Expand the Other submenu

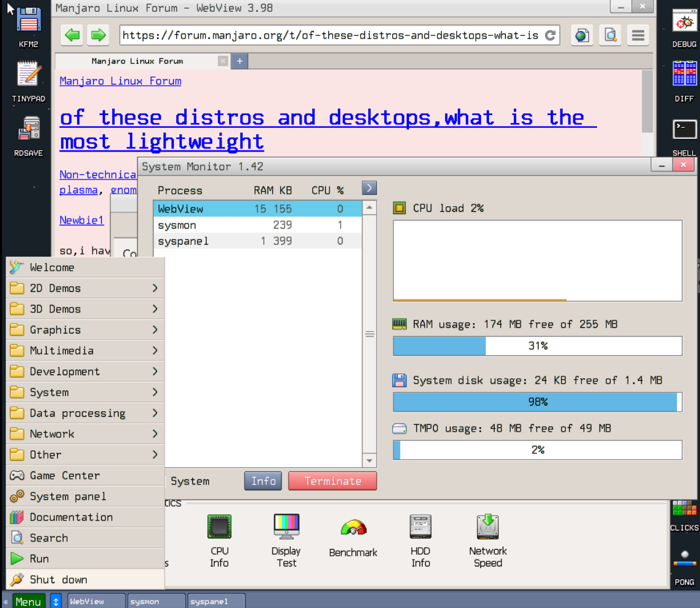click(85, 455)
